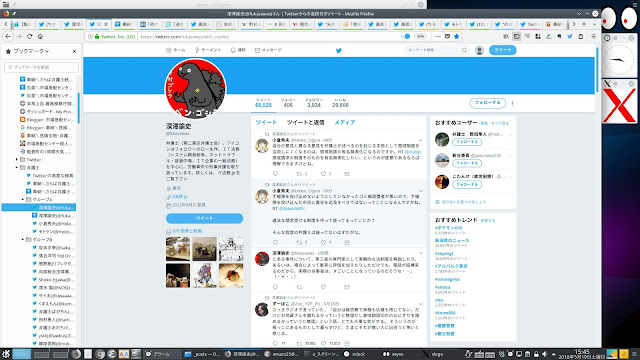Retweet the first Hideo_Ogura tweet

tap(299, 174)
